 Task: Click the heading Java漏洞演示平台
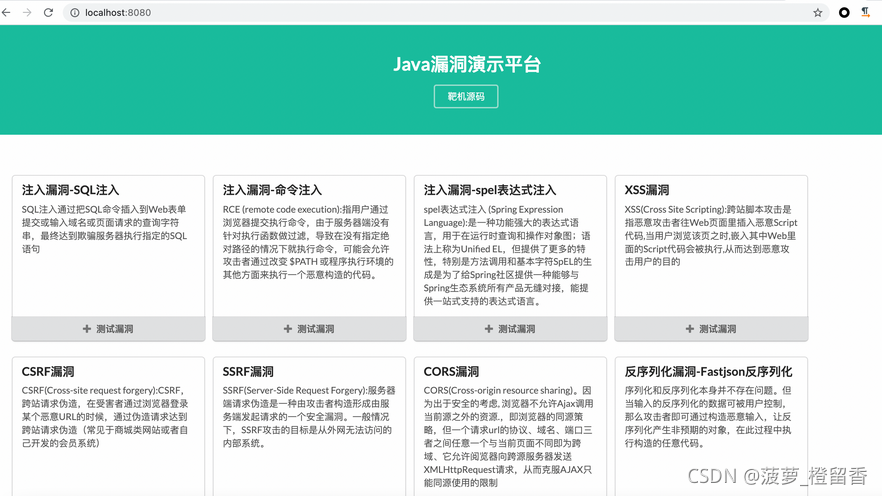click(466, 64)
